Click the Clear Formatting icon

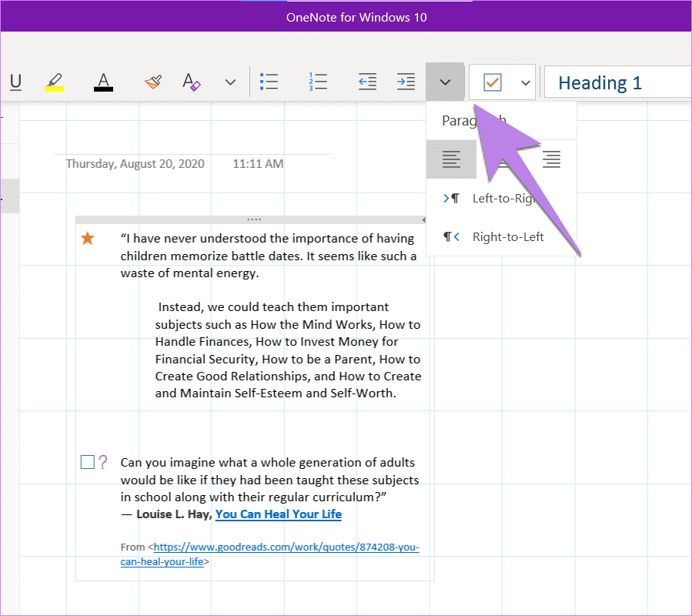click(192, 82)
